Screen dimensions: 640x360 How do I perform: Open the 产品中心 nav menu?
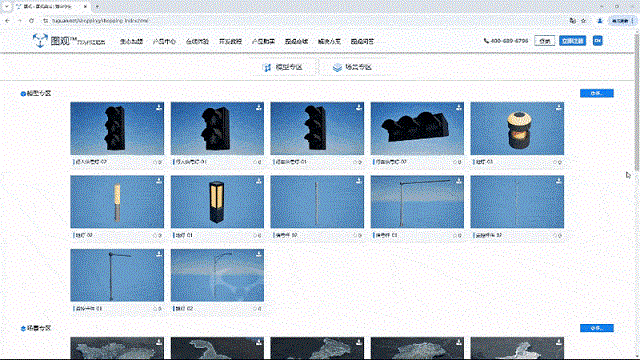tap(164, 41)
